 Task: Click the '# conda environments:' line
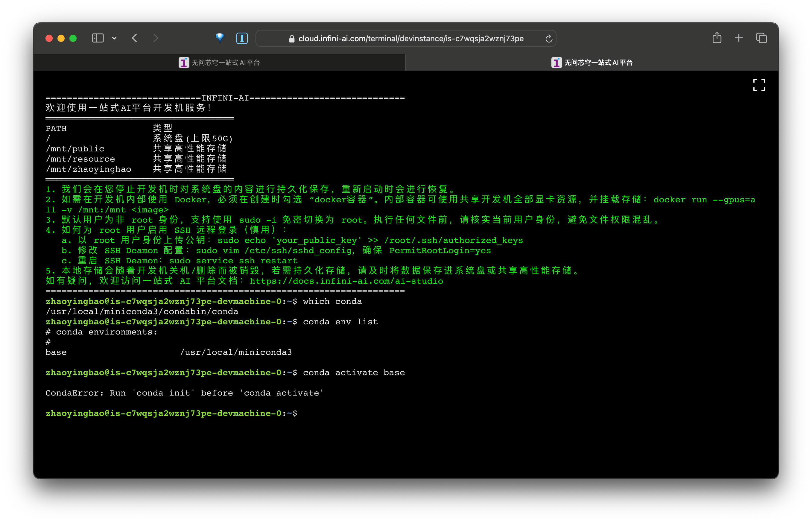101,332
